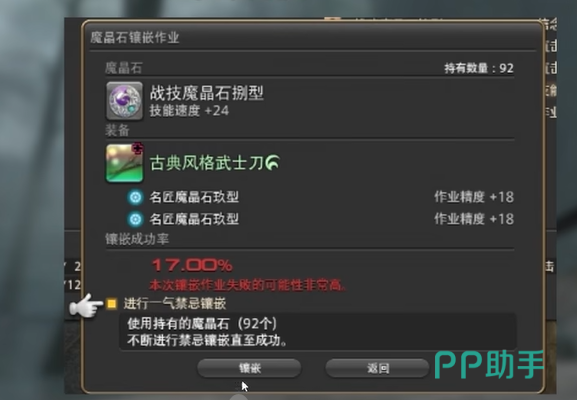The height and width of the screenshot is (400, 577).
Task: Click the 技能速度 +24 stat text
Action: tap(189, 110)
